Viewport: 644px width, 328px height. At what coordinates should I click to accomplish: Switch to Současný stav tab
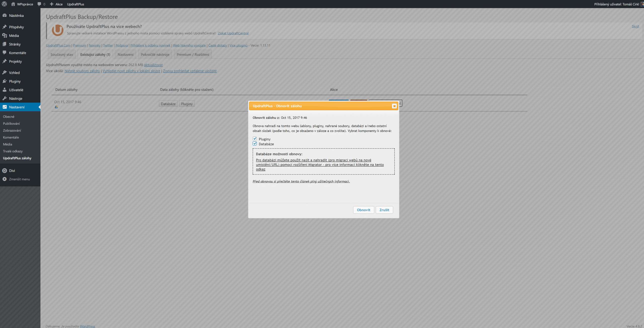[62, 54]
